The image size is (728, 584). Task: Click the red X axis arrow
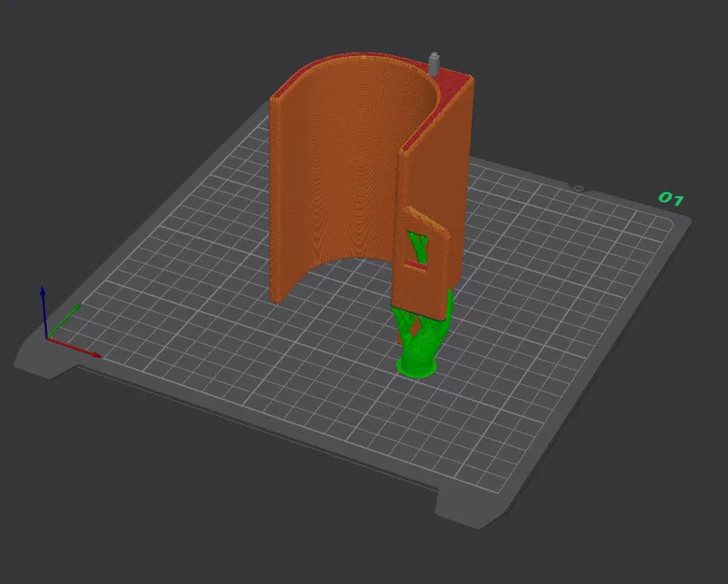[x=74, y=348]
